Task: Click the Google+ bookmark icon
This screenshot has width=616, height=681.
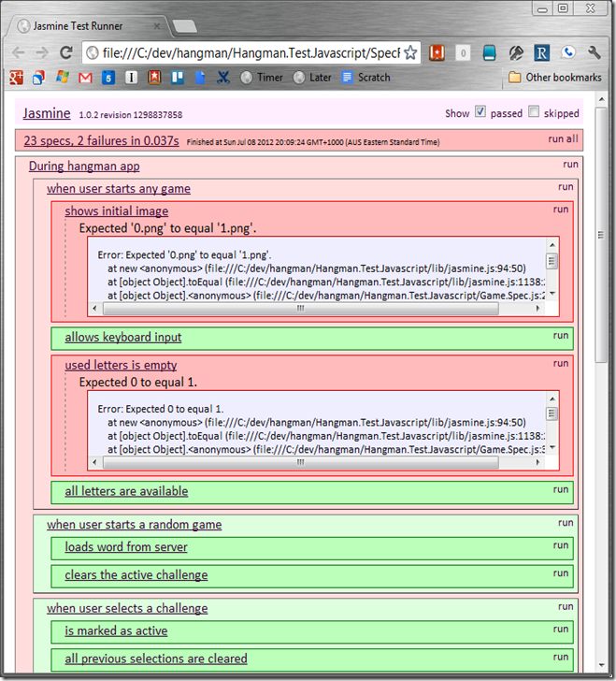Action: 17,78
